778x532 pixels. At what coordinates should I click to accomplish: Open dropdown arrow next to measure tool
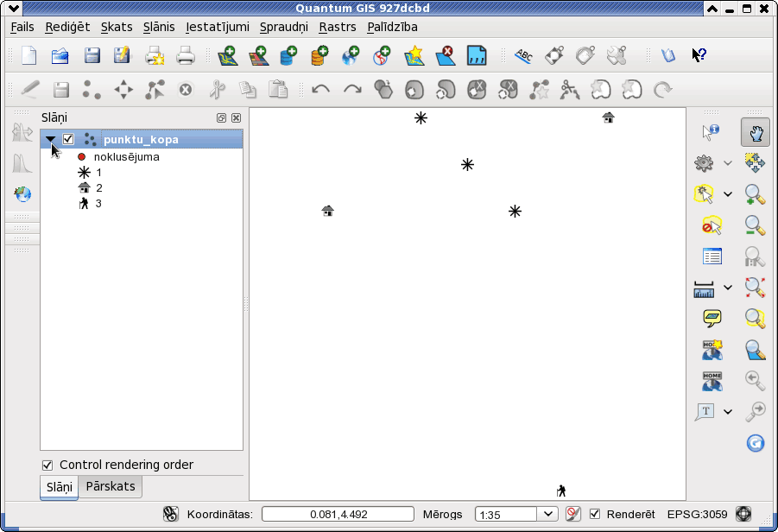pos(727,288)
